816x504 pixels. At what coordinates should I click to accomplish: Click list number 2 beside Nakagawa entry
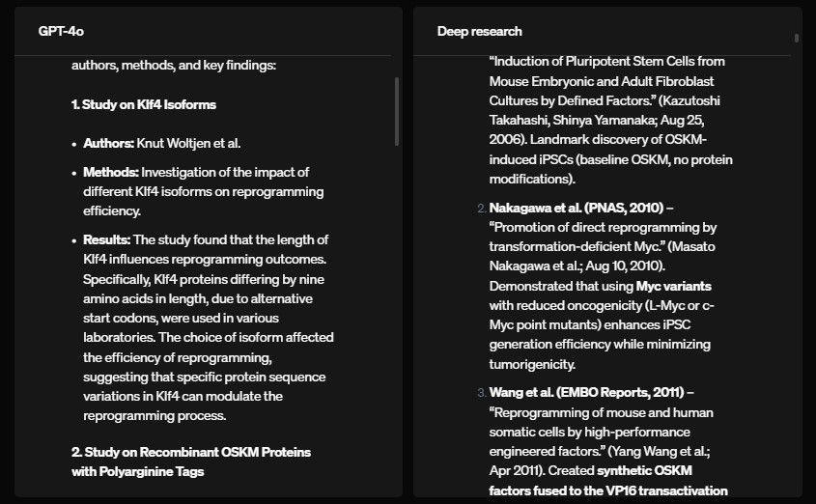pyautogui.click(x=481, y=208)
